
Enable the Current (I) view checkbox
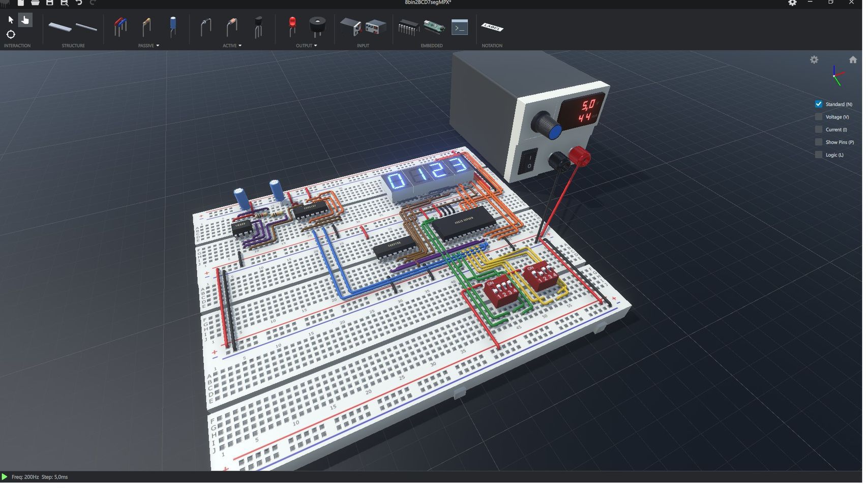[x=819, y=130]
